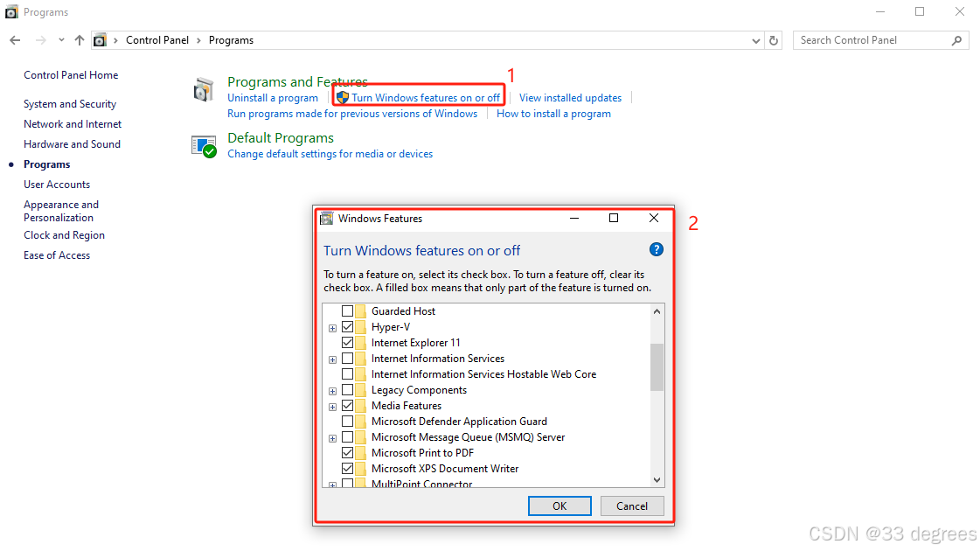Open recent locations dropdown chevron

61,40
